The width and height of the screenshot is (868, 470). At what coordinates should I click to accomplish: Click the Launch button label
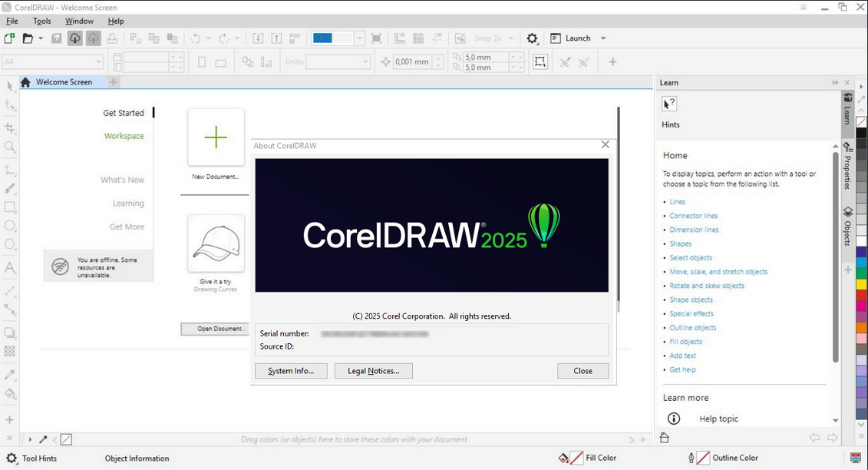pyautogui.click(x=578, y=38)
